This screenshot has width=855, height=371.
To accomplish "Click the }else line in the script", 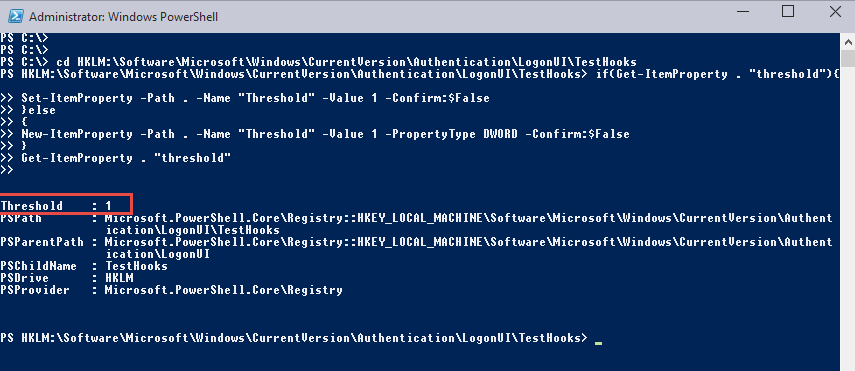I will (38, 110).
